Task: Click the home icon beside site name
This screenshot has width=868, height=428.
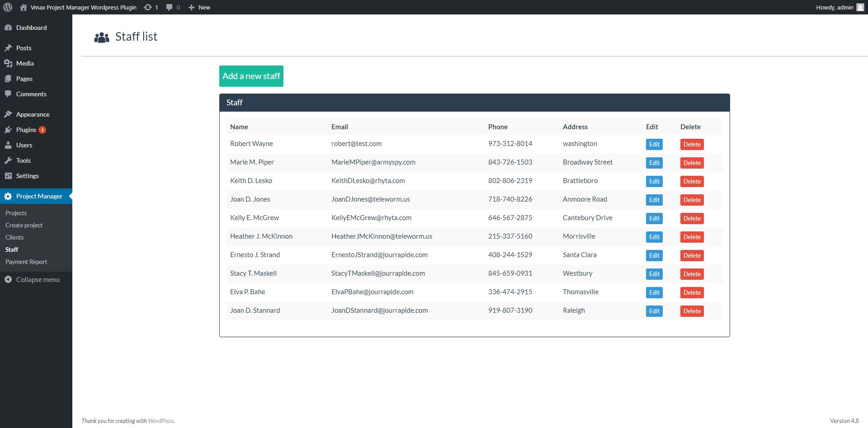Action: pos(24,7)
